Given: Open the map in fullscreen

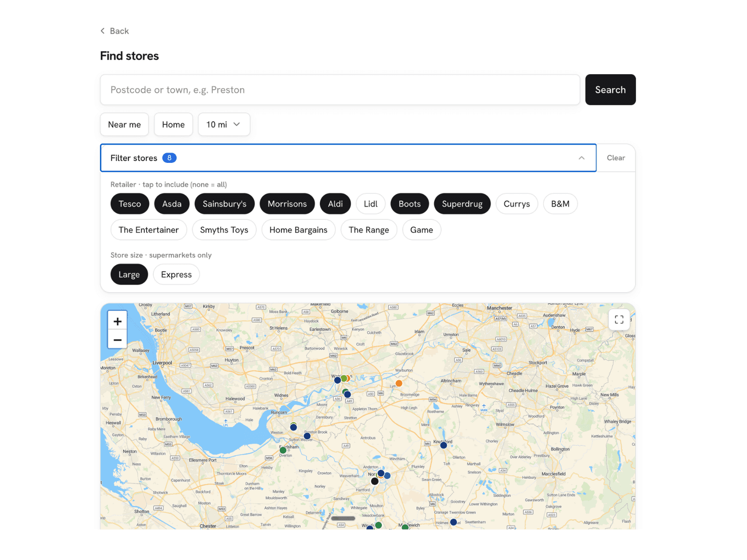Looking at the screenshot, I should tap(619, 320).
